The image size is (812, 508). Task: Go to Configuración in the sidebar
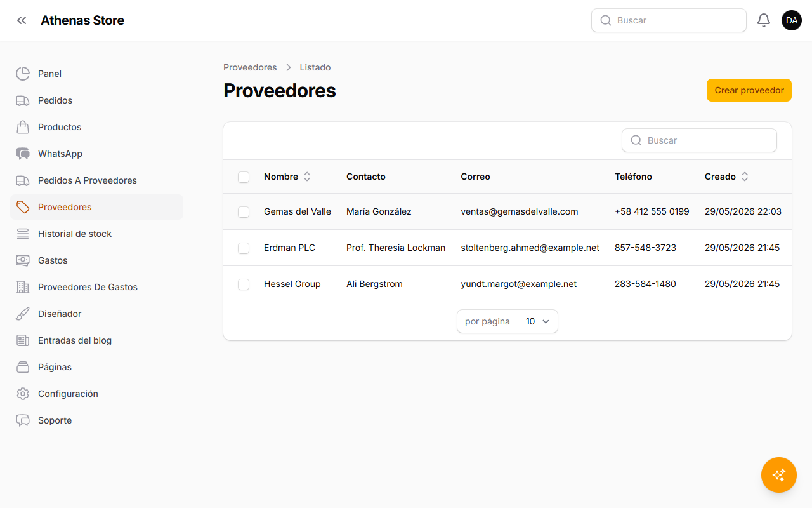[x=96, y=394]
